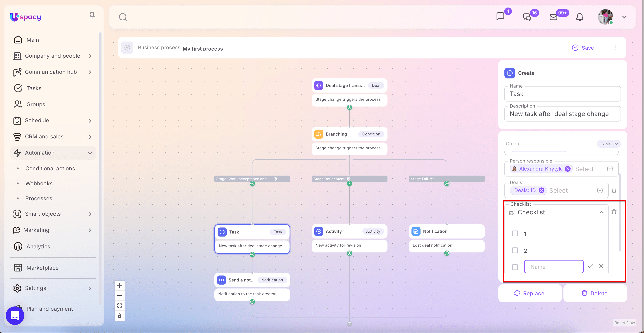The width and height of the screenshot is (644, 333).
Task: Open Processes under Automation
Action: point(39,198)
